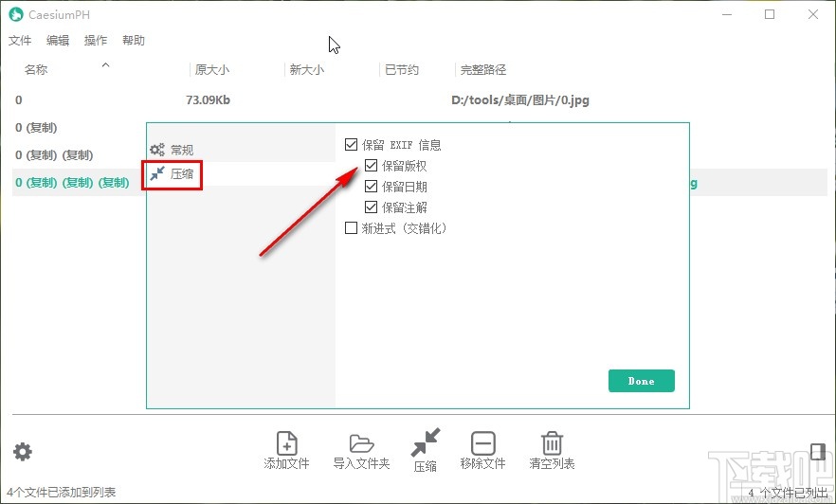This screenshot has width=836, height=504.
Task: Sort by New Size (新大小) column
Action: [306, 70]
